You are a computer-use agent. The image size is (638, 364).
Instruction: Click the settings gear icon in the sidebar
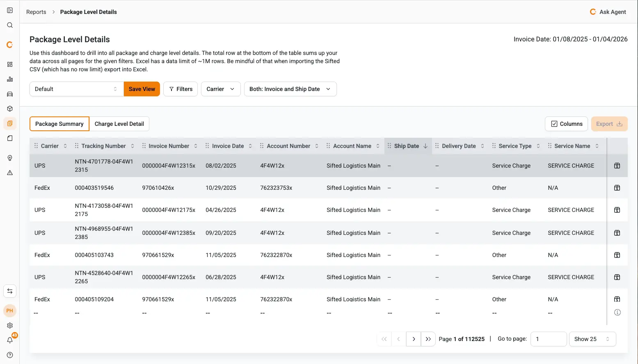click(x=10, y=325)
